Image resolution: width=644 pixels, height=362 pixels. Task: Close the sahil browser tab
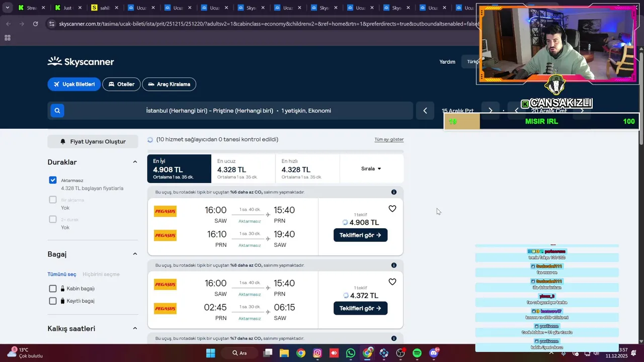117,8
